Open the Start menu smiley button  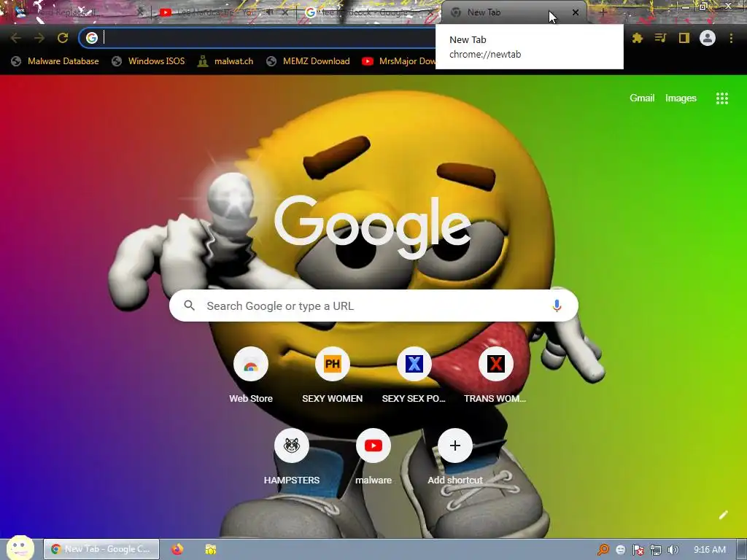pyautogui.click(x=20, y=548)
